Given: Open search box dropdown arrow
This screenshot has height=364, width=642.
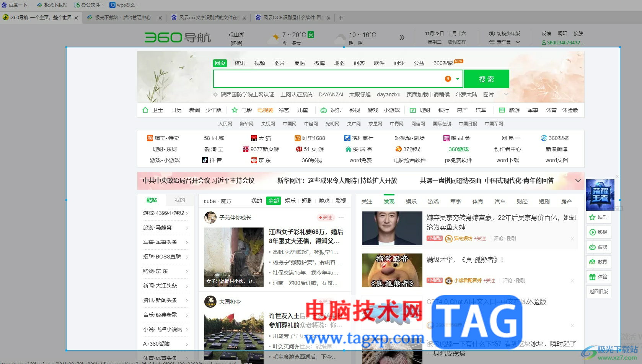Looking at the screenshot, I should 458,79.
